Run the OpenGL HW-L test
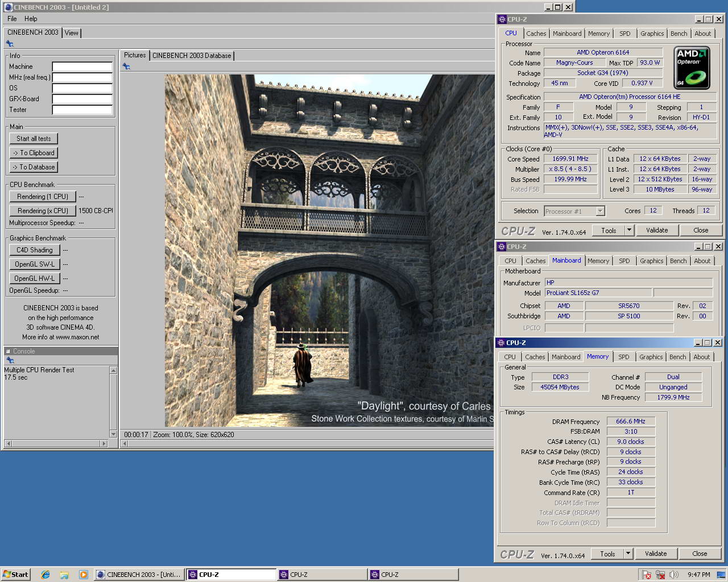The height and width of the screenshot is (582, 728). (35, 278)
